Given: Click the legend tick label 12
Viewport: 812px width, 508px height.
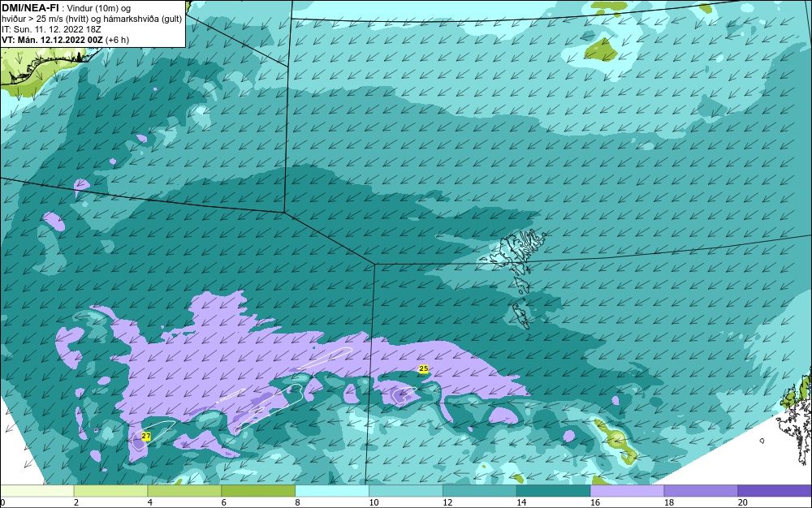Looking at the screenshot, I should 447,503.
